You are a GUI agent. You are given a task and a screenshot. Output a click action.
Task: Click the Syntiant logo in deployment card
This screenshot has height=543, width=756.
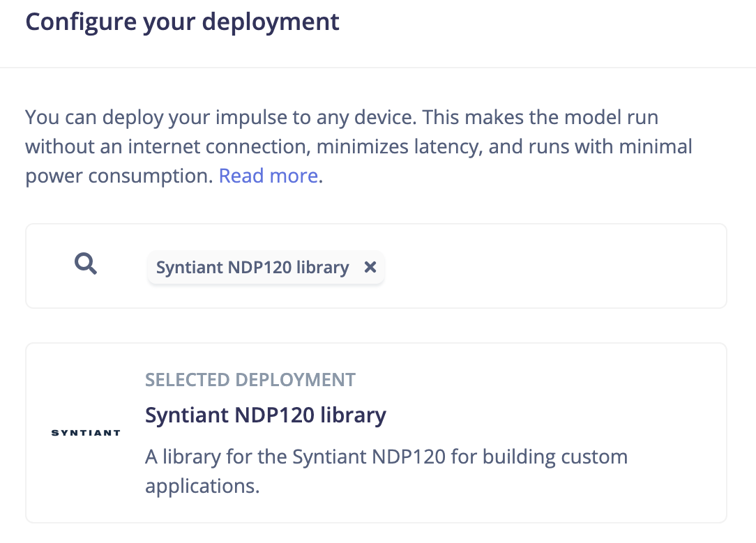pyautogui.click(x=86, y=433)
